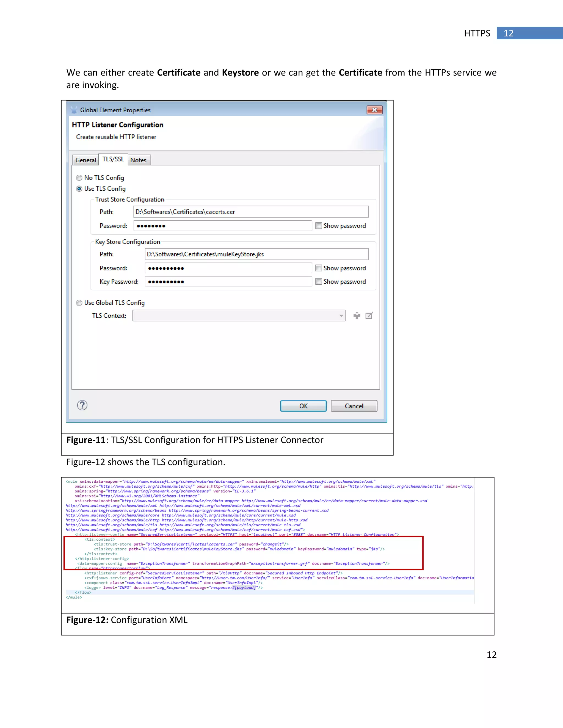This screenshot has width=563, height=728.
Task: Add a new TLS Context with plus icon
Action: [x=357, y=315]
